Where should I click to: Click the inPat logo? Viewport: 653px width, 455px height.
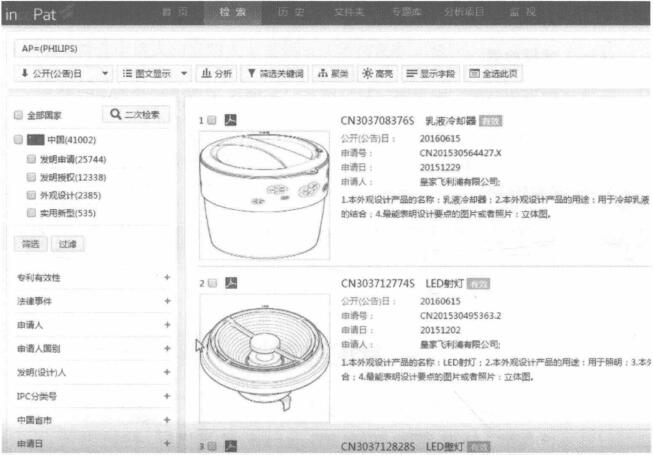click(30, 15)
